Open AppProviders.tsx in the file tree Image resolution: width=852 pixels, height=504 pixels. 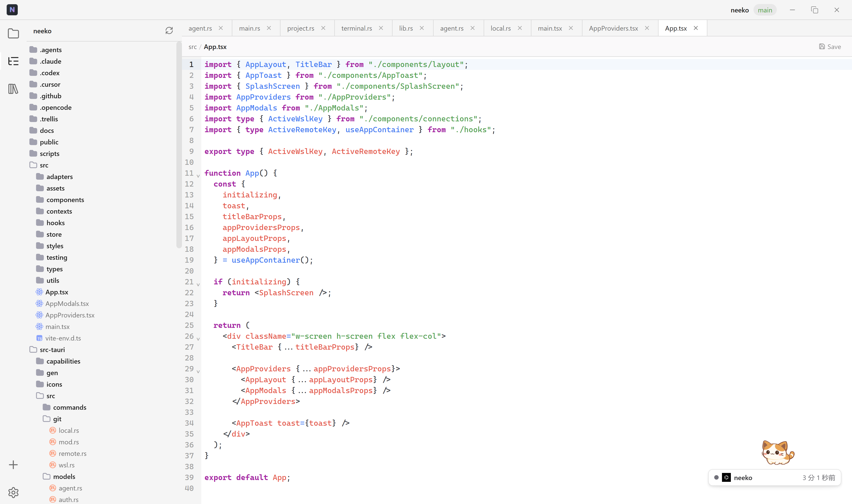65,315
